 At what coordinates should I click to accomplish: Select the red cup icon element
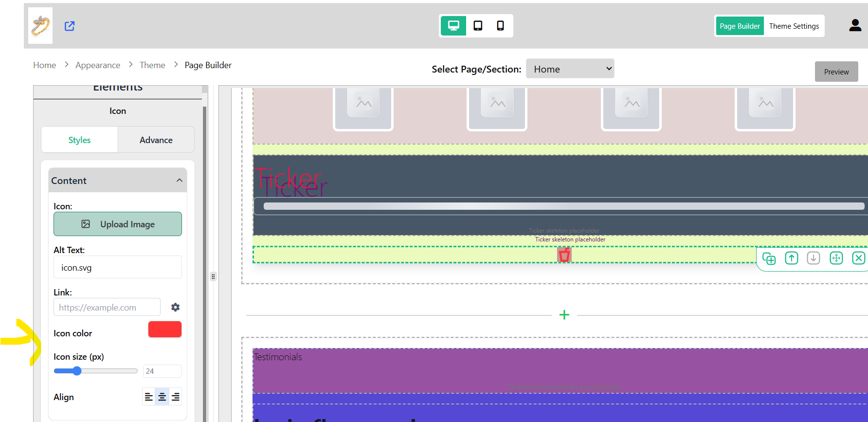pos(564,255)
